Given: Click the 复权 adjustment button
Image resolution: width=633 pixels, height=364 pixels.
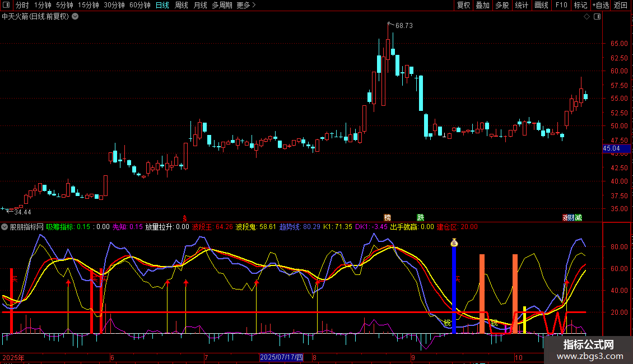Looking at the screenshot, I should [463, 5].
